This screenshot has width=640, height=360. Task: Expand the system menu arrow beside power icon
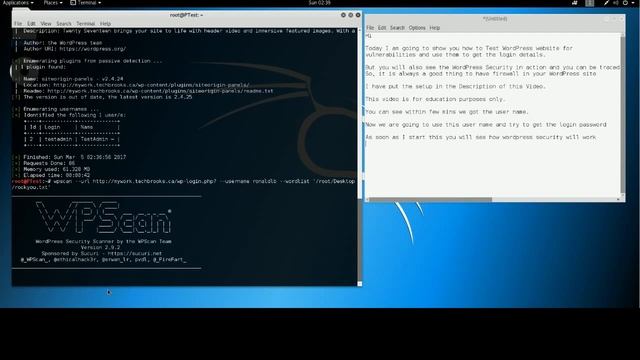click(x=633, y=3)
